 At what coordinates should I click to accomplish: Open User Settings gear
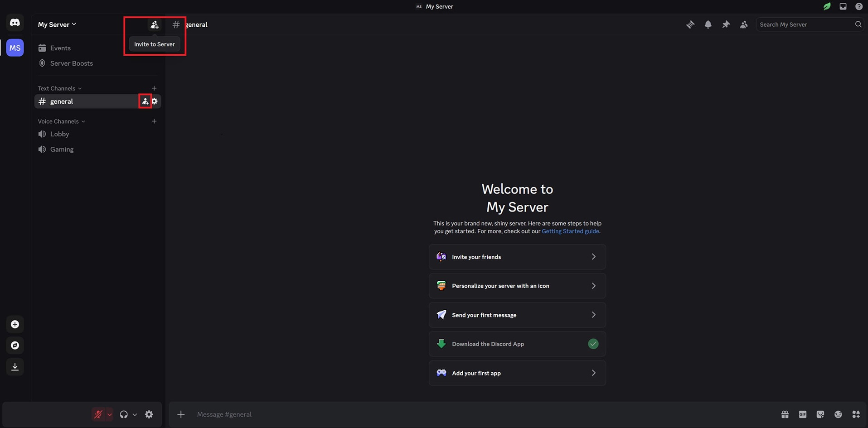point(149,414)
